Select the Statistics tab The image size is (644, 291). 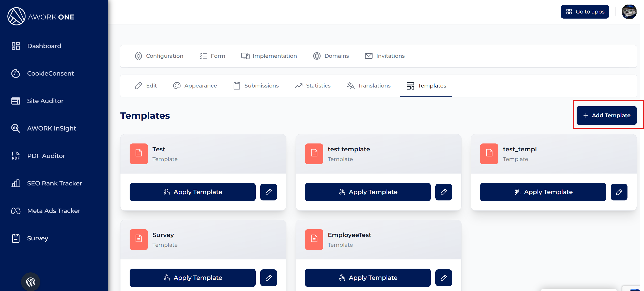pyautogui.click(x=313, y=86)
